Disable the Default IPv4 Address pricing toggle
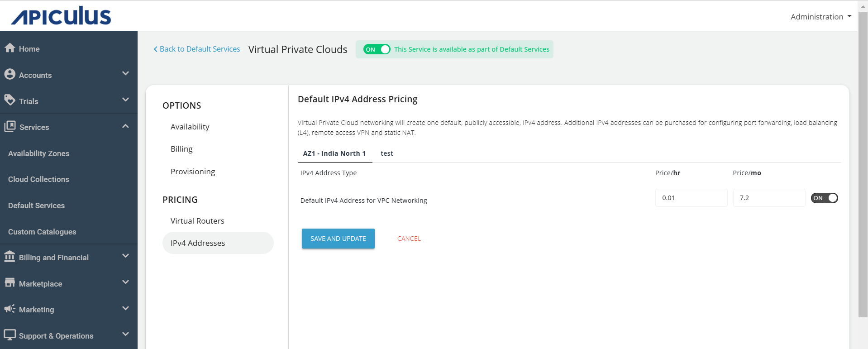Screen dimensions: 868x349 824,198
